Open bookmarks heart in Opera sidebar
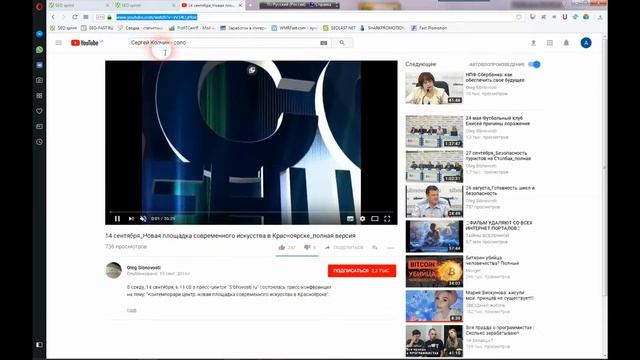Screen dimensions: 640x360 [39, 111]
